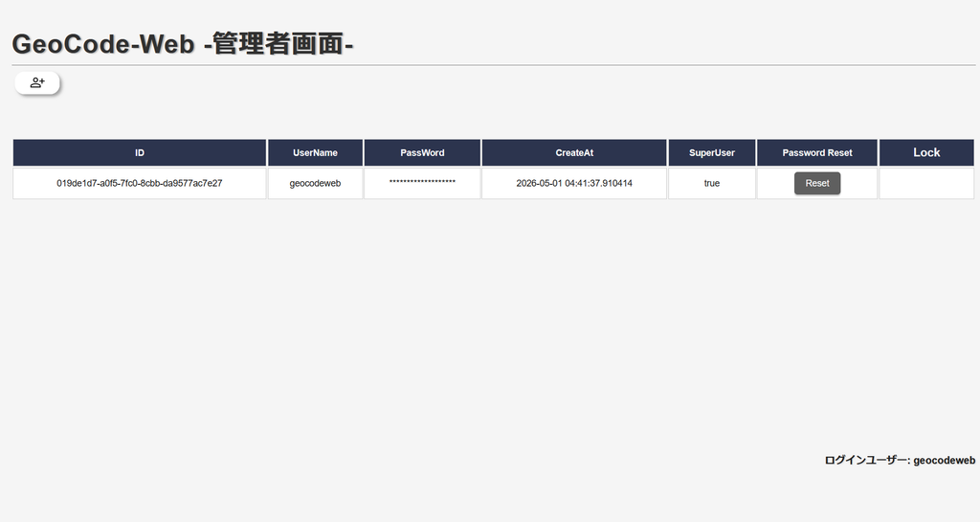Click the Lock column header
Screen dimensions: 980x522
pos(926,152)
